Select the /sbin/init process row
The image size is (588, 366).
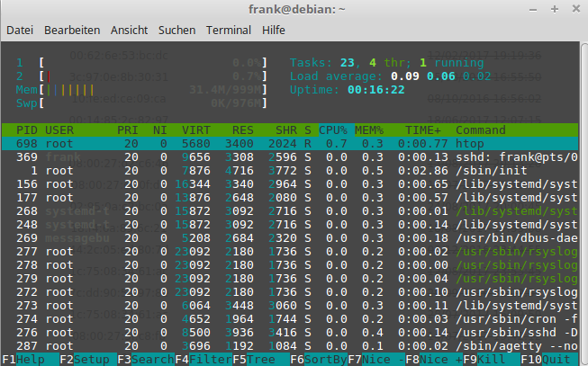click(x=290, y=171)
